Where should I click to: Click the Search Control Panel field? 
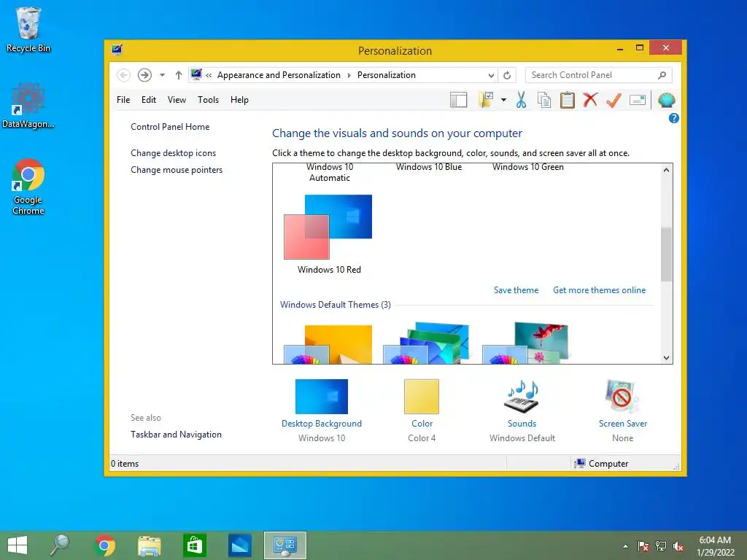coord(598,75)
